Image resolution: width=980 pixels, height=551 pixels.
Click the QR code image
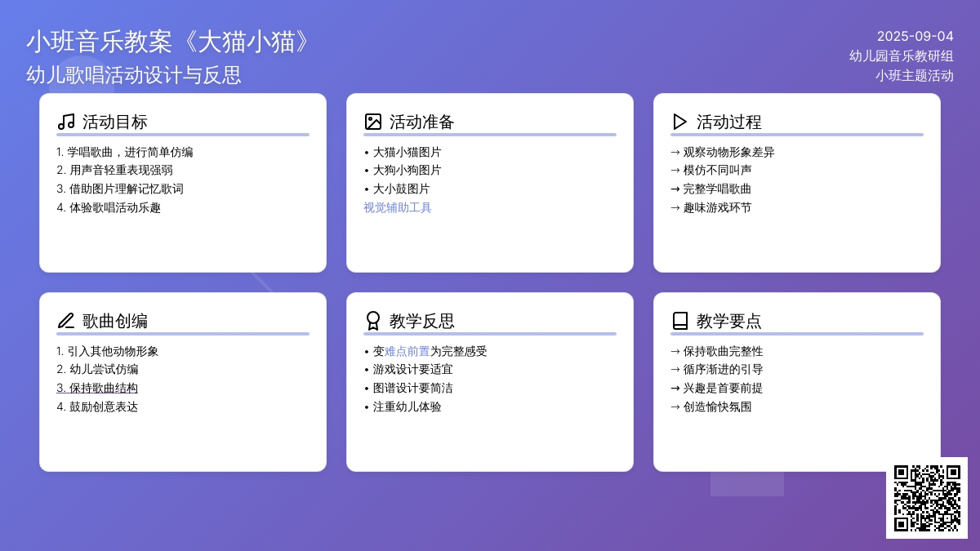click(927, 498)
